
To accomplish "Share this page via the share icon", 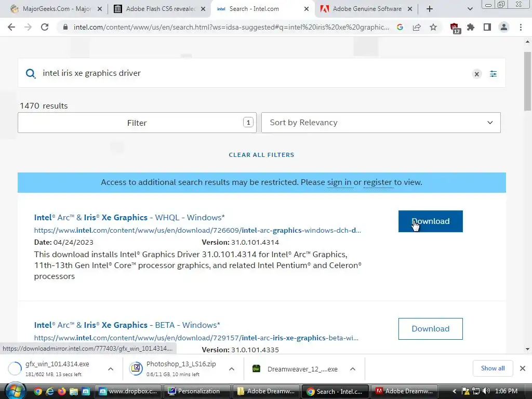I will (417, 27).
